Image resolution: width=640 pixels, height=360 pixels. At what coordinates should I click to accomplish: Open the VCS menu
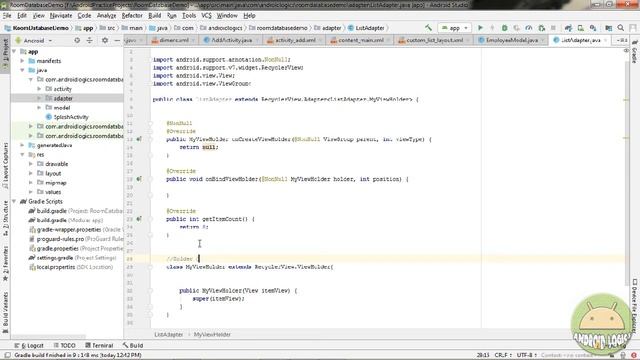coord(206,16)
